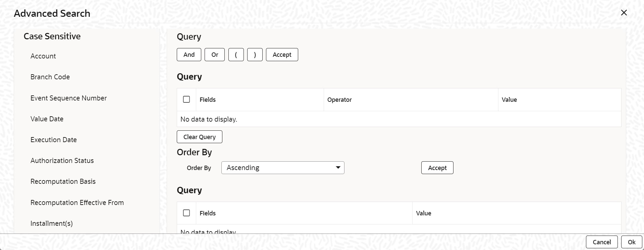Insert the Or operator into query
644x250 pixels.
pos(215,55)
